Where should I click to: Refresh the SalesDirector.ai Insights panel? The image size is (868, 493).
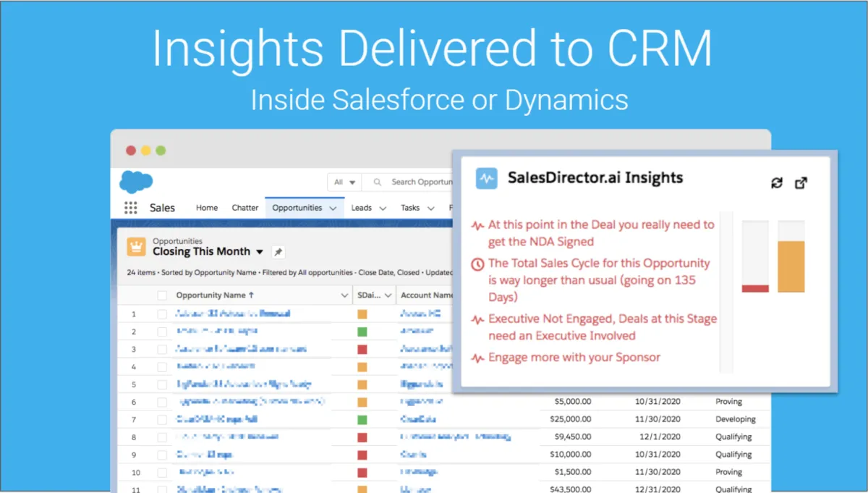pos(777,183)
